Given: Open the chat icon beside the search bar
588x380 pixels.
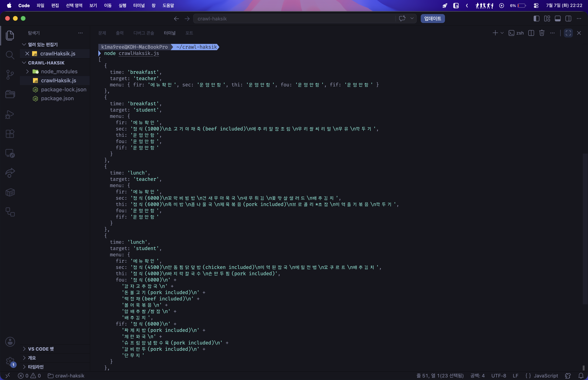Looking at the screenshot, I should [402, 19].
